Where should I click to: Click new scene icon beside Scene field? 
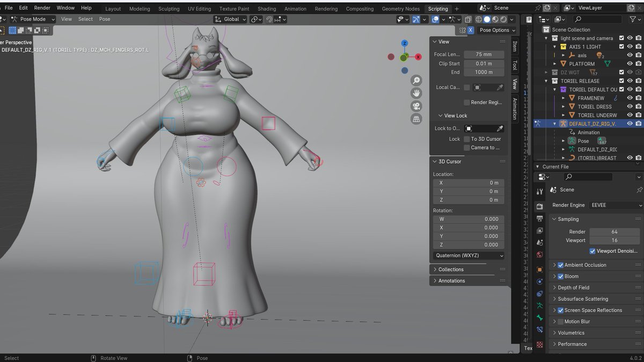coord(546,8)
